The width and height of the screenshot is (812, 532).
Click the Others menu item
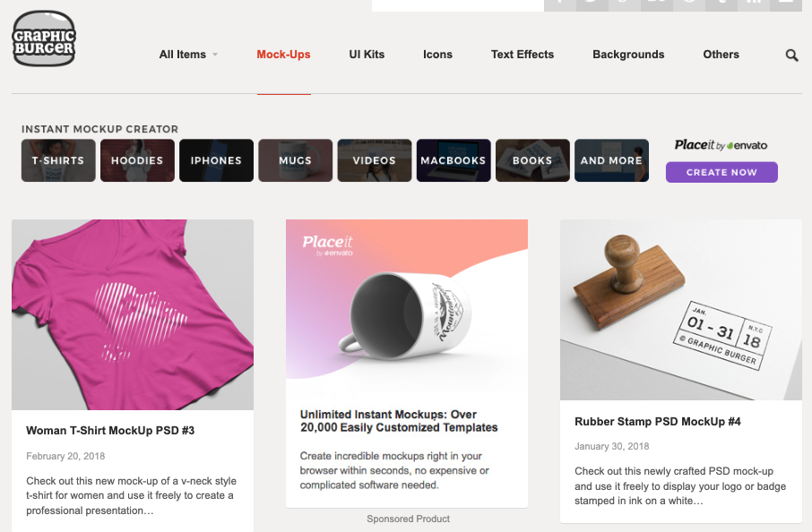point(721,55)
